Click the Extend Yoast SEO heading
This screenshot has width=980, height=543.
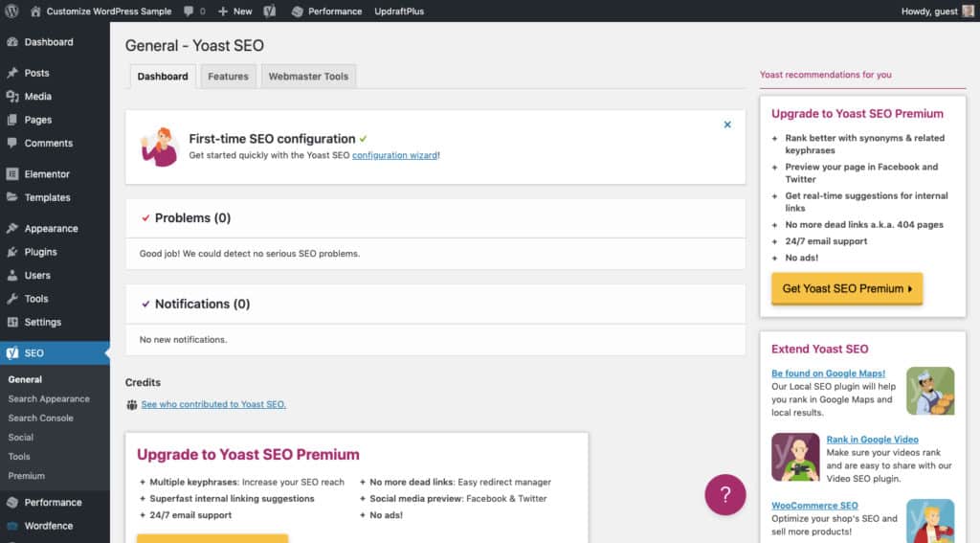click(819, 349)
